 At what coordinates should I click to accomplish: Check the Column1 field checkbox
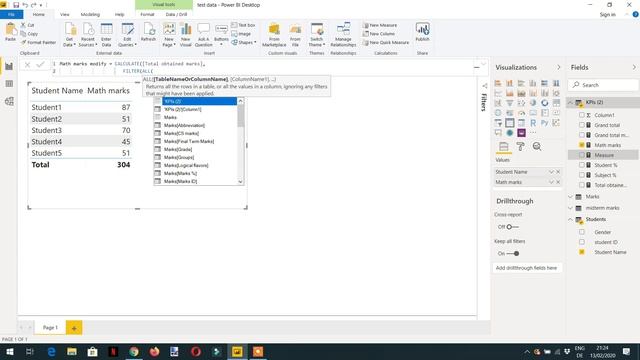pos(582,115)
